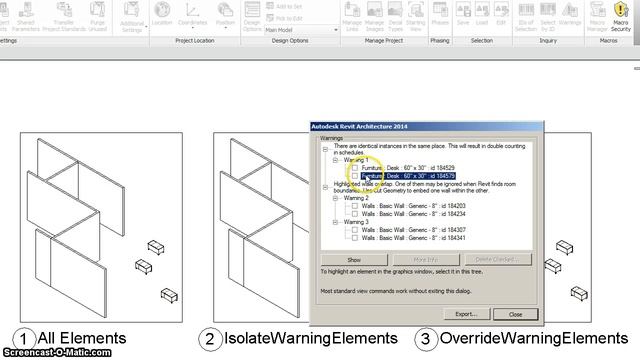
Task: Check the Desk id 184529 checkbox
Action: (355, 168)
